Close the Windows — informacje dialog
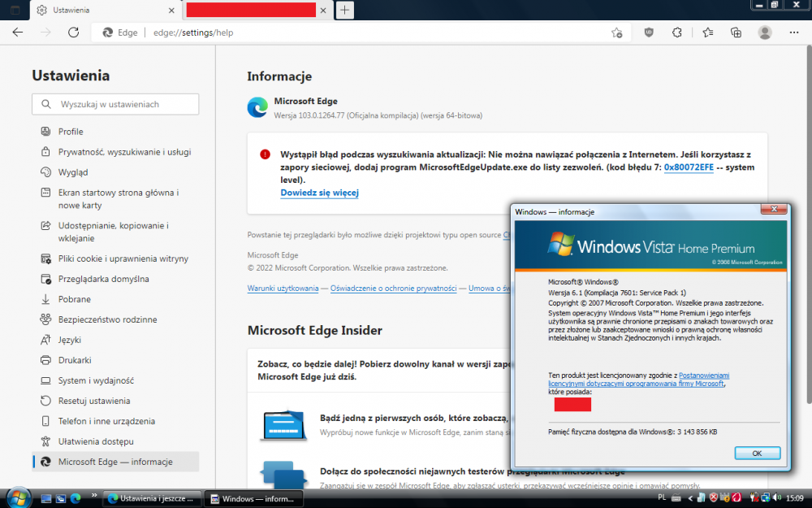This screenshot has width=812, height=508. point(774,209)
